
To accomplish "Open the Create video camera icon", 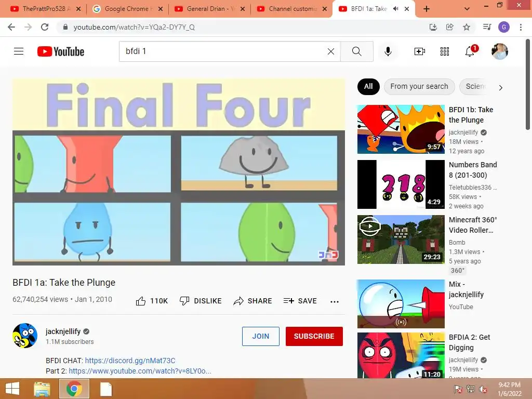I will coord(420,51).
